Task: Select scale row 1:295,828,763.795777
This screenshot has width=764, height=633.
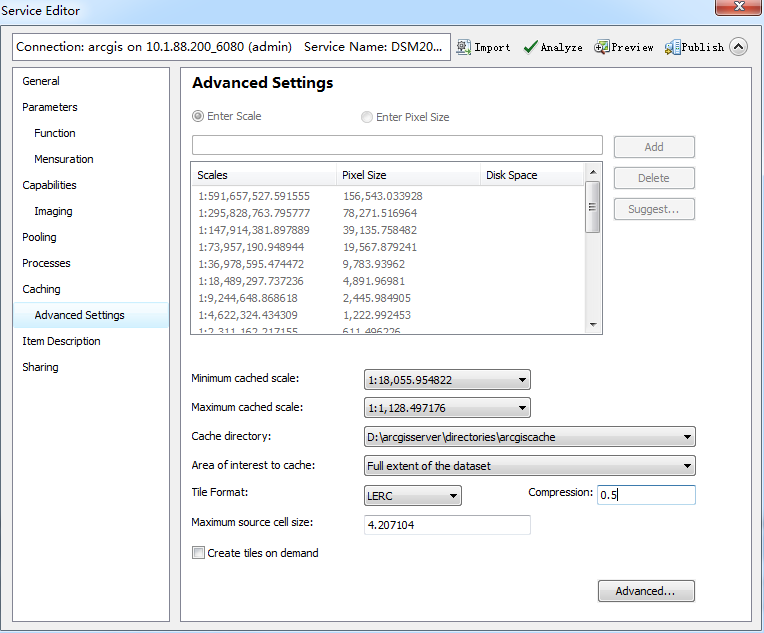Action: 254,213
